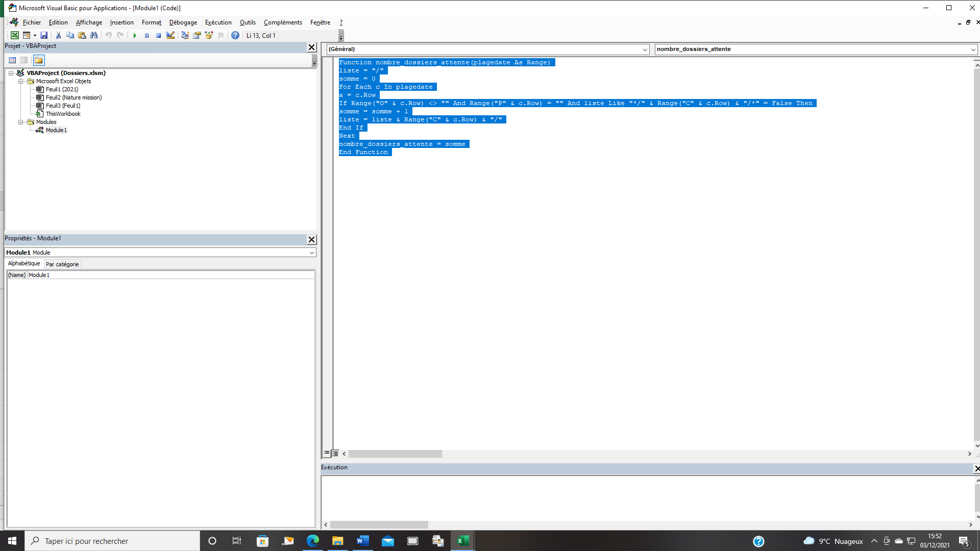Open Word from the Windows taskbar
This screenshot has width=980, height=551.
[363, 541]
